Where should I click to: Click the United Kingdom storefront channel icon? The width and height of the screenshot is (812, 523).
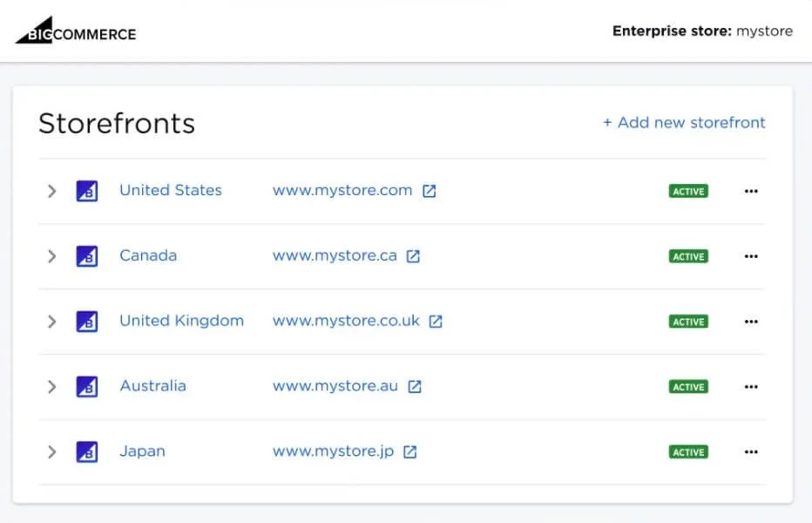point(87,322)
